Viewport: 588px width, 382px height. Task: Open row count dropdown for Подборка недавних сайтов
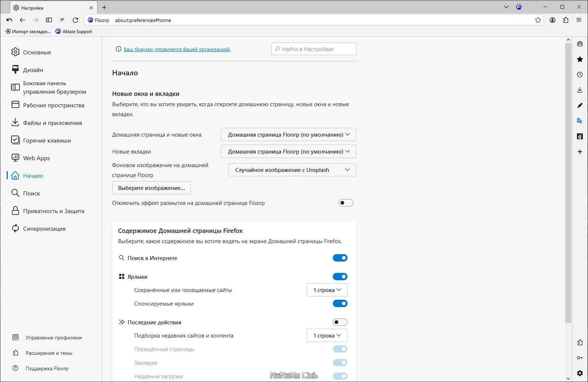[x=327, y=335]
